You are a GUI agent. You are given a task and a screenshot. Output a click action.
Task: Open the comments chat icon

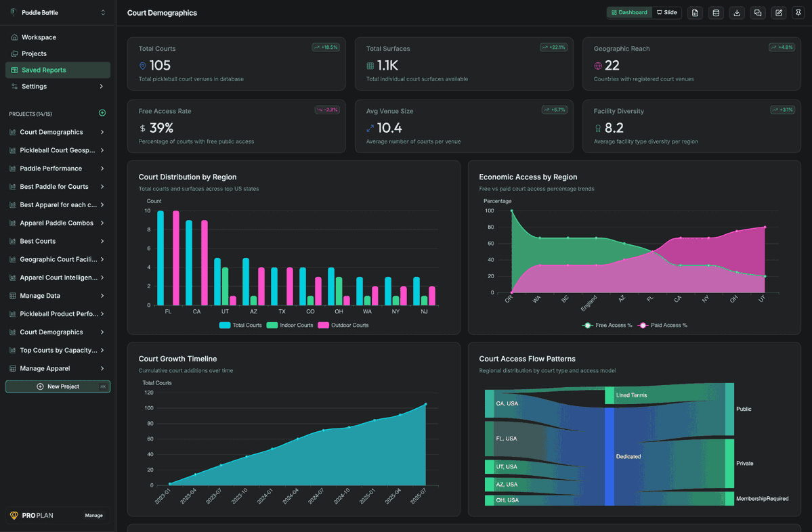[758, 13]
